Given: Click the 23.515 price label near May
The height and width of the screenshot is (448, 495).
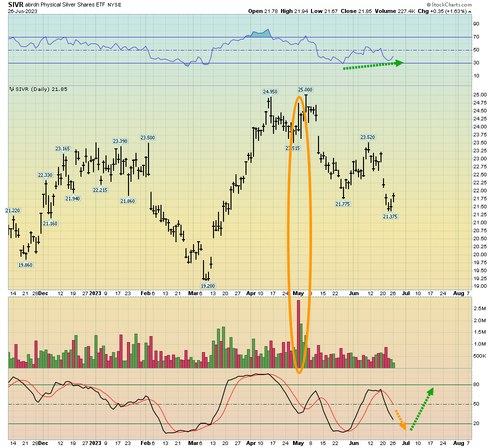Looking at the screenshot, I should point(293,148).
